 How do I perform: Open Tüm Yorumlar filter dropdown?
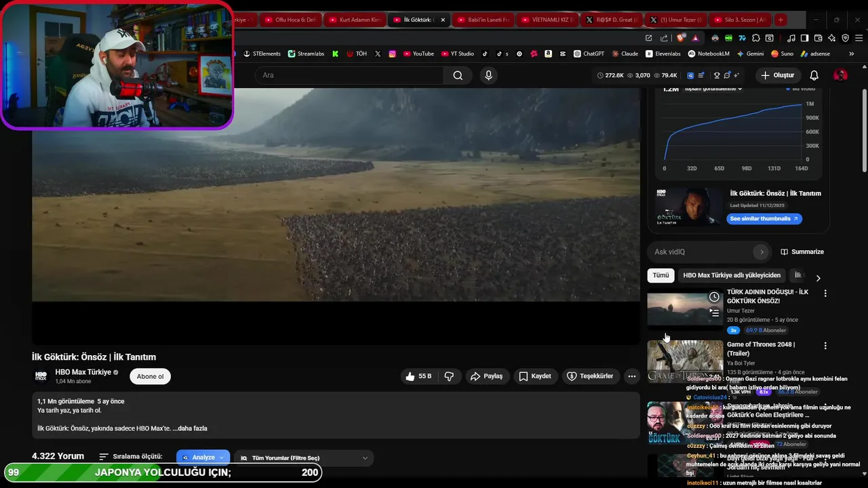tap(304, 457)
